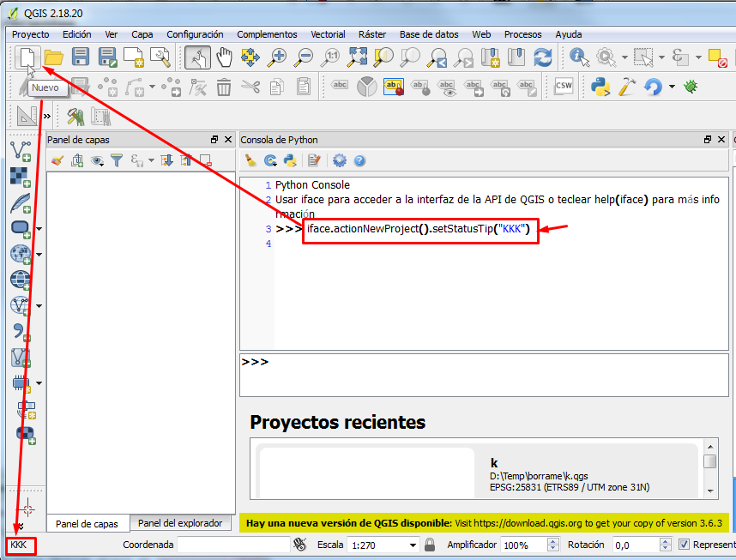
Task: Click the New Bookmark icon
Action: pyautogui.click(x=490, y=57)
